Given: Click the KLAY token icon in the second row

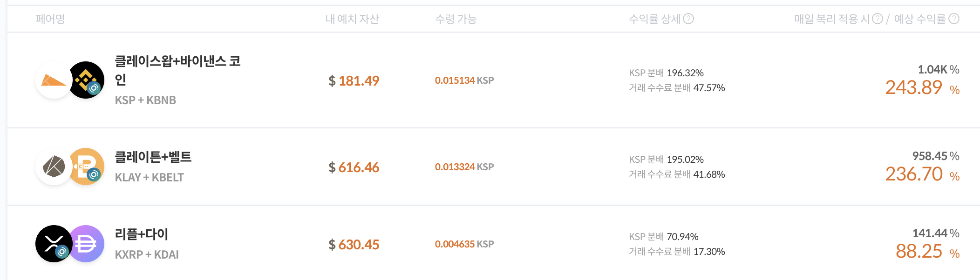Looking at the screenshot, I should pos(53,167).
